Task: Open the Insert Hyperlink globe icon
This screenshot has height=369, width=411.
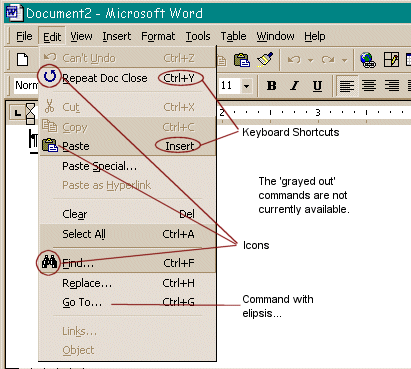Action: click(x=368, y=60)
